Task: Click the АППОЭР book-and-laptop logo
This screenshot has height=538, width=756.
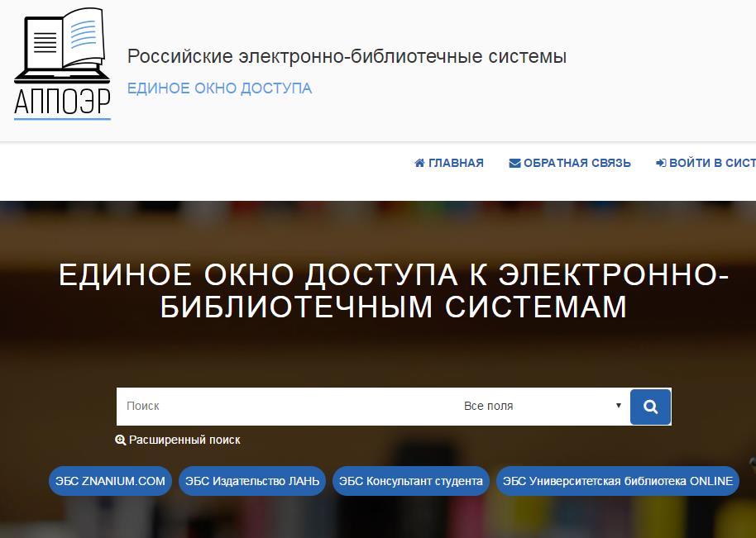Action: pyautogui.click(x=63, y=64)
